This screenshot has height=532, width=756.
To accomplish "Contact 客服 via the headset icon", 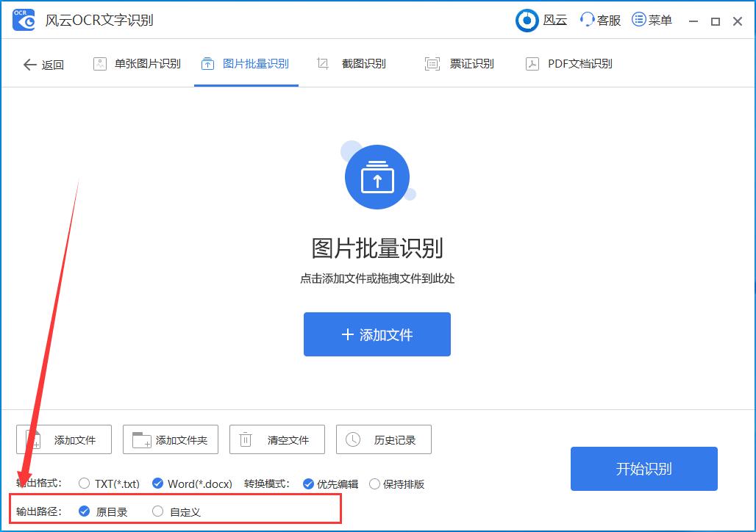I will tap(586, 20).
